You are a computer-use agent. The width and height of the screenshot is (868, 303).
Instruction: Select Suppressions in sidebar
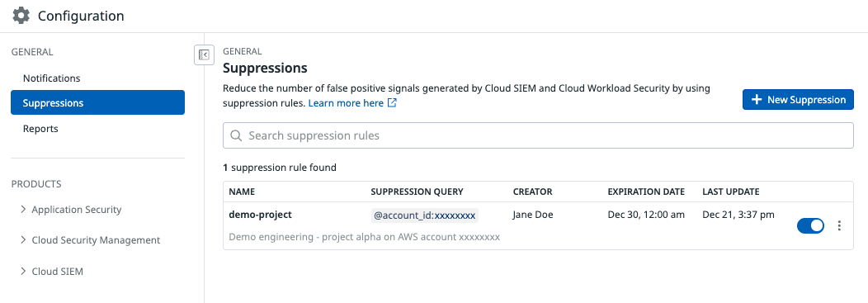coord(97,102)
